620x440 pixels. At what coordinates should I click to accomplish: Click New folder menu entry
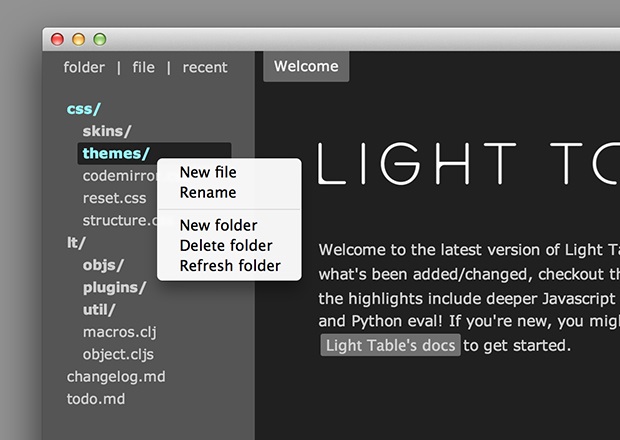point(218,226)
